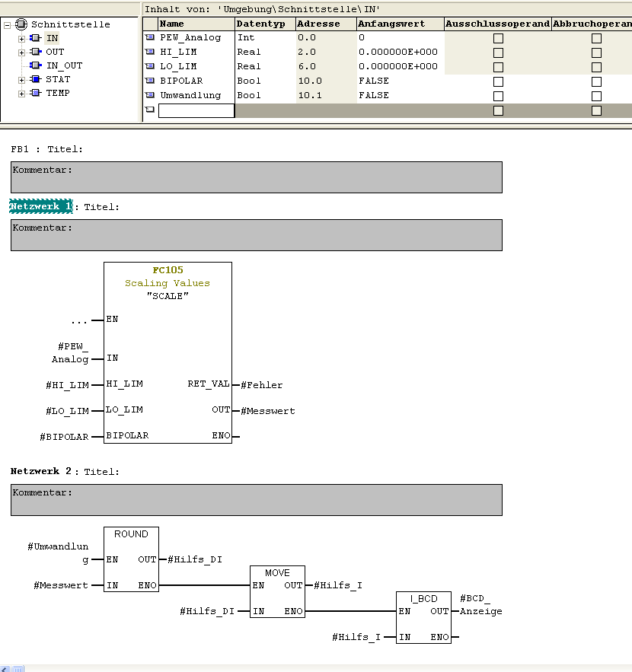Image resolution: width=632 pixels, height=672 pixels.
Task: Click the Adresse column header
Action: click(x=327, y=24)
